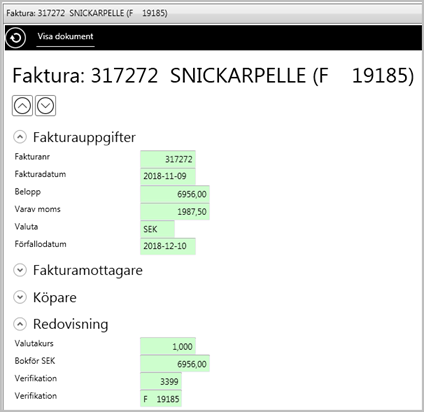Expand the Köpare section
The width and height of the screenshot is (424, 412).
point(20,297)
